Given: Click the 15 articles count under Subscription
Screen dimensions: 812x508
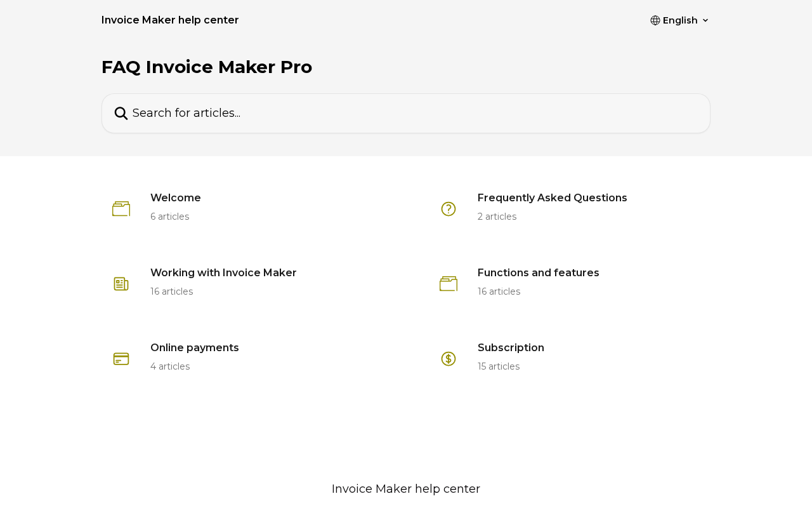Looking at the screenshot, I should [x=499, y=366].
